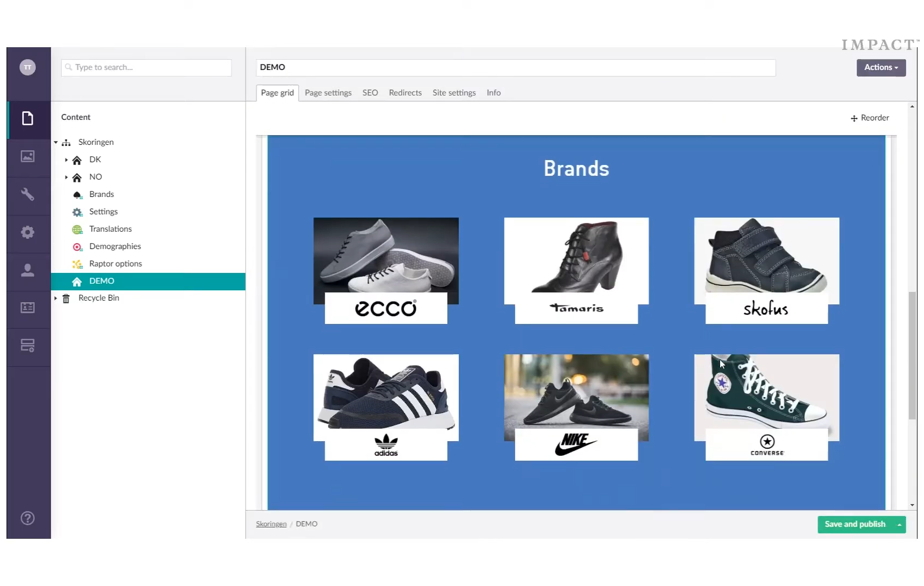
Task: Click the DEMO home icon
Action: 77,282
